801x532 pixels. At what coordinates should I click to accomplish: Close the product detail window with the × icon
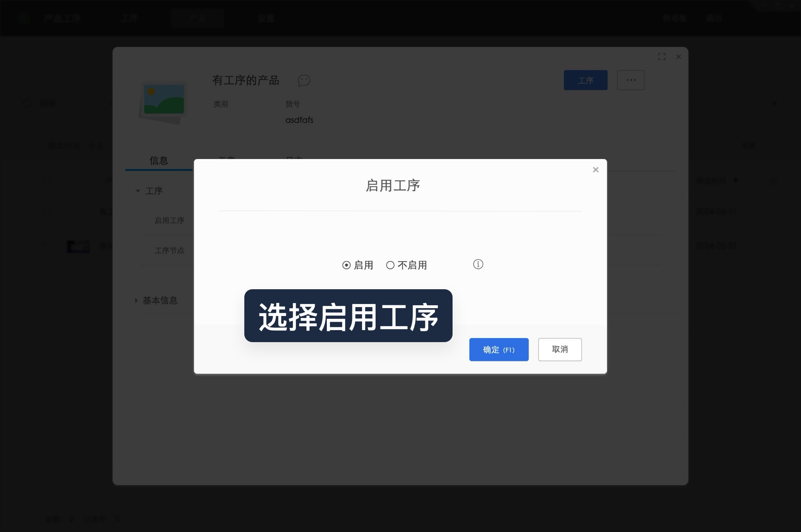(678, 57)
